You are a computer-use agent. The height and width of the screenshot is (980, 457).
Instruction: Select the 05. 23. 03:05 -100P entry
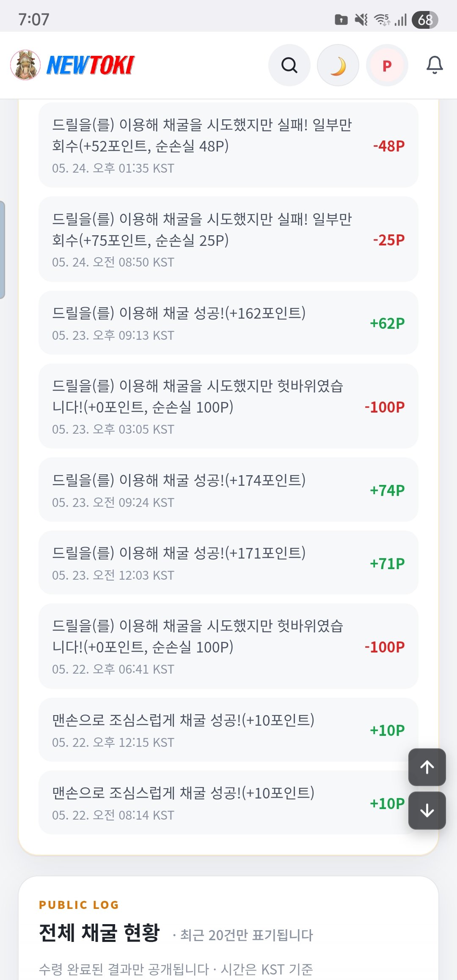click(x=228, y=406)
